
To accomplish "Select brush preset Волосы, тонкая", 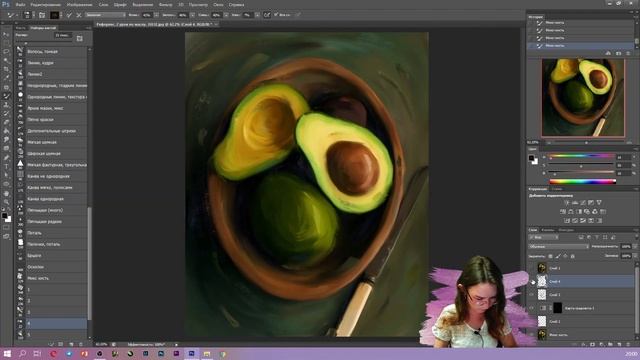I will [x=57, y=52].
